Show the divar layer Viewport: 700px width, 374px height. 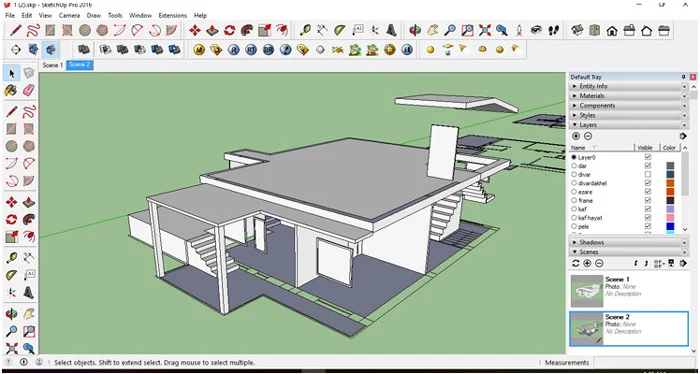coord(648,175)
